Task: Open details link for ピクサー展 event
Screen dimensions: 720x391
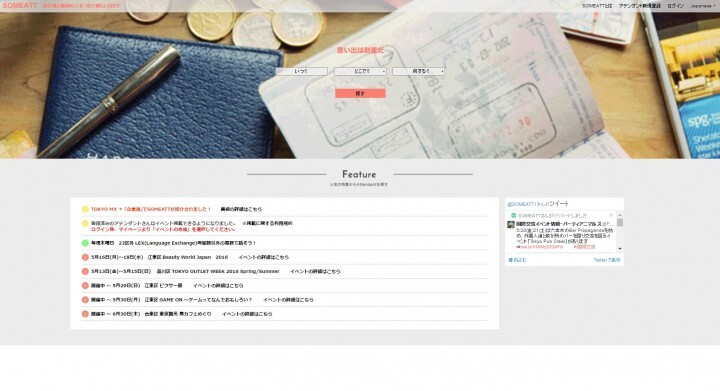Action: tap(218, 285)
